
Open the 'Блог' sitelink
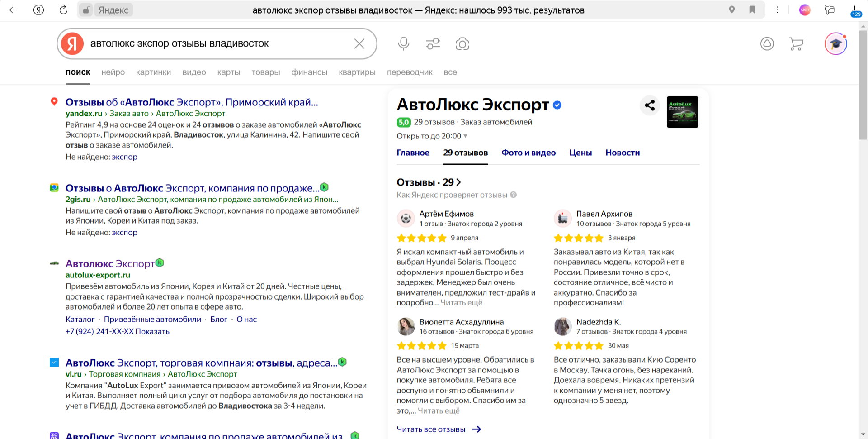(218, 320)
